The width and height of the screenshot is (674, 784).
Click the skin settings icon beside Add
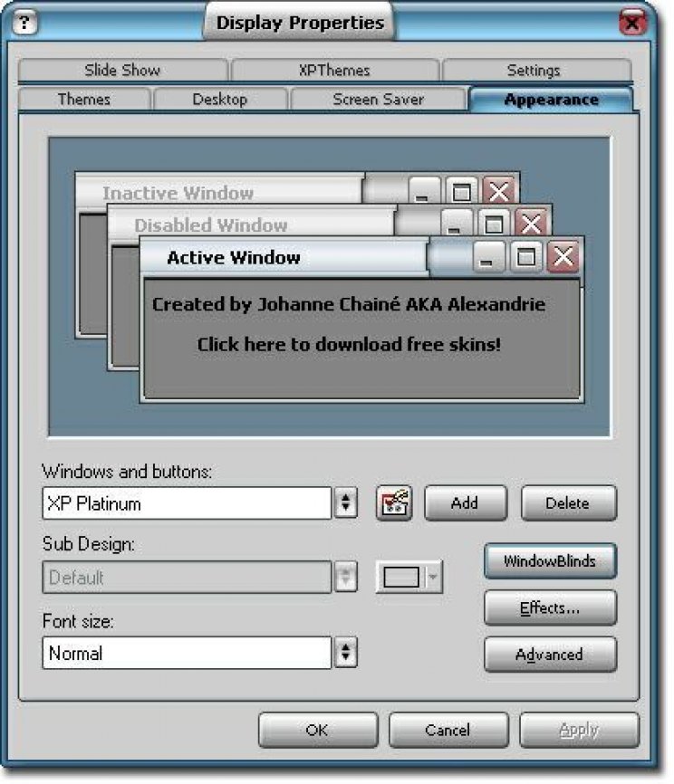(394, 502)
